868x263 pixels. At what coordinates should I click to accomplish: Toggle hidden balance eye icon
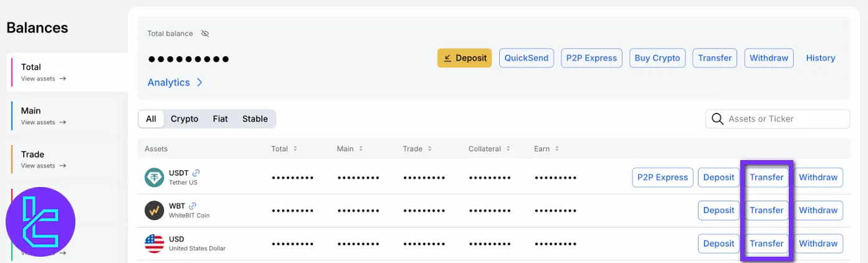point(205,34)
